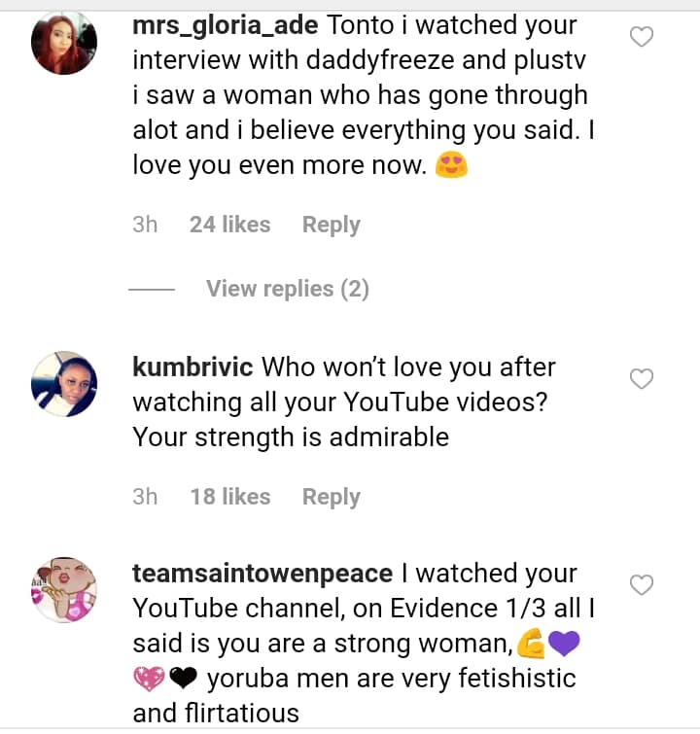The image size is (700, 734).
Task: Like teamsaintowenpeace's comment via heart
Action: point(642,584)
